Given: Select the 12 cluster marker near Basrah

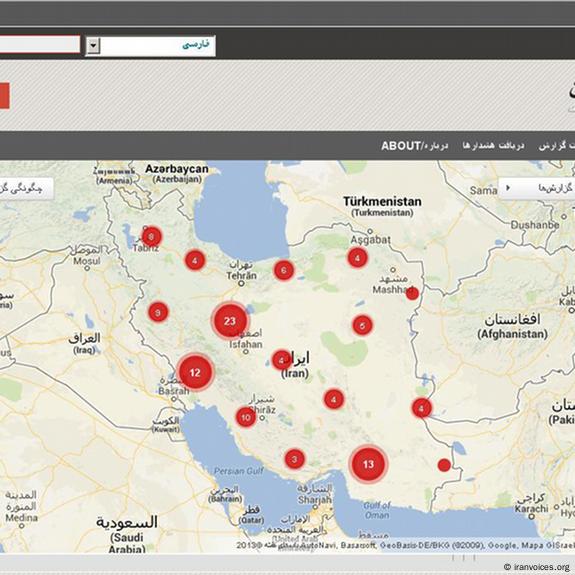Looking at the screenshot, I should (195, 373).
